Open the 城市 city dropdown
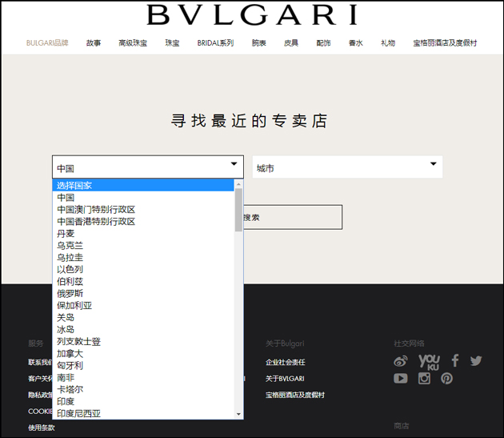 point(347,167)
